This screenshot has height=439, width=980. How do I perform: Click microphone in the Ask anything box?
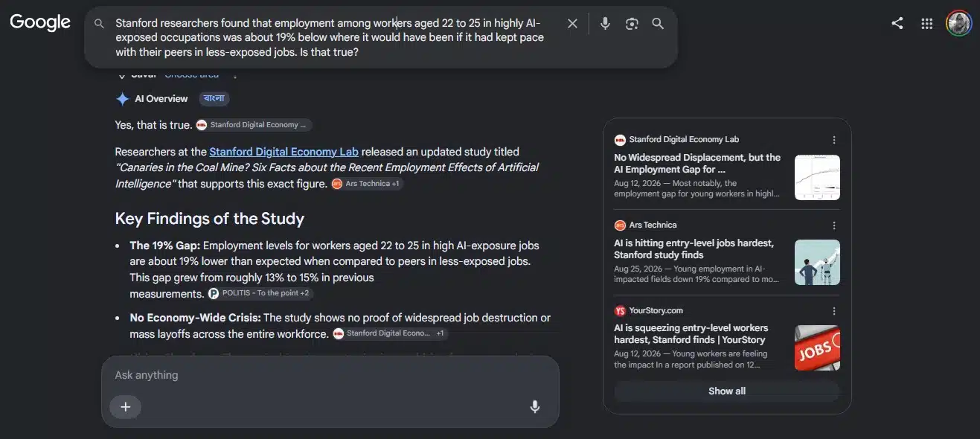pyautogui.click(x=534, y=407)
